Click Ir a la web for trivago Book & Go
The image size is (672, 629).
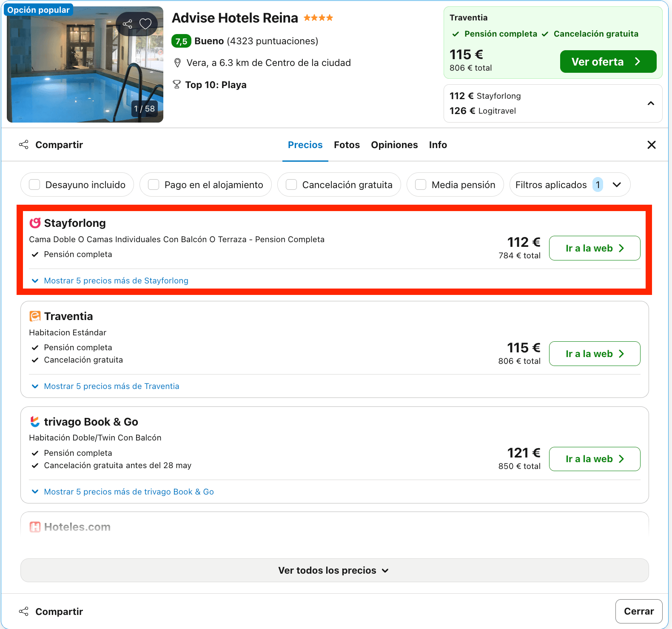595,459
